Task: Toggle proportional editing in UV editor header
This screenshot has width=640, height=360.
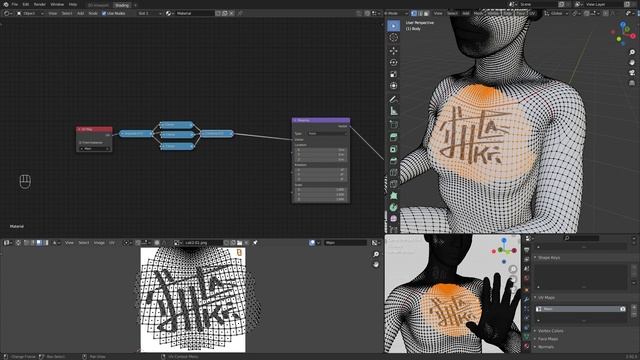Action: click(x=157, y=243)
